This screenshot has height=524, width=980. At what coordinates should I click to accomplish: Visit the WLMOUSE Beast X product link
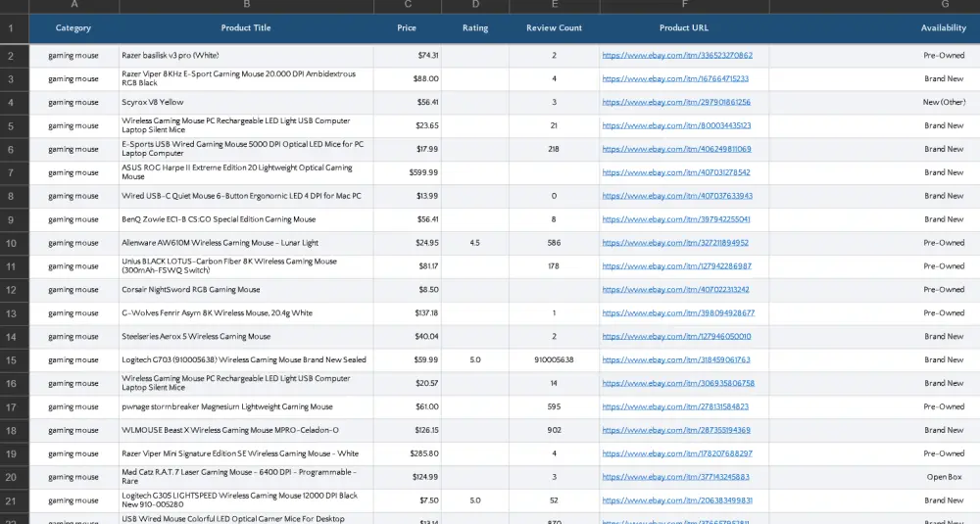click(x=675, y=430)
